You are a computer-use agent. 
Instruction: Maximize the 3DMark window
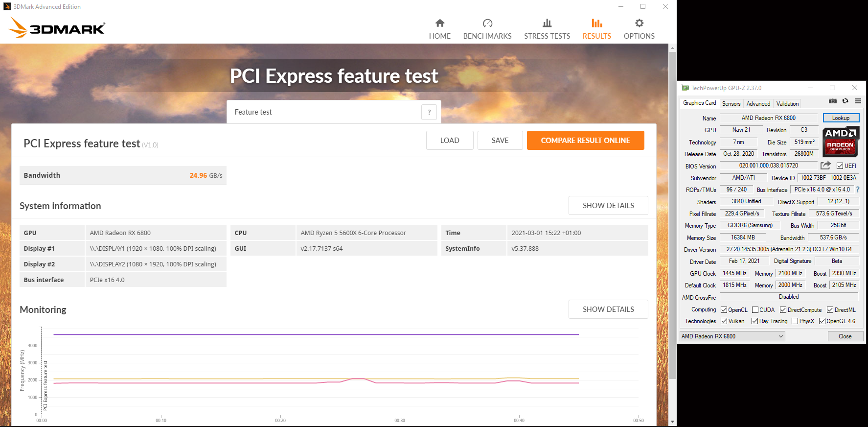(x=643, y=6)
